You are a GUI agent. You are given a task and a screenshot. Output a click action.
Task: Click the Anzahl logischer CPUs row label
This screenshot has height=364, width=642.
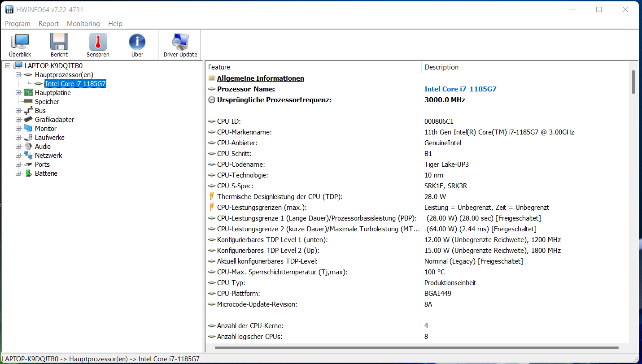[x=250, y=337]
